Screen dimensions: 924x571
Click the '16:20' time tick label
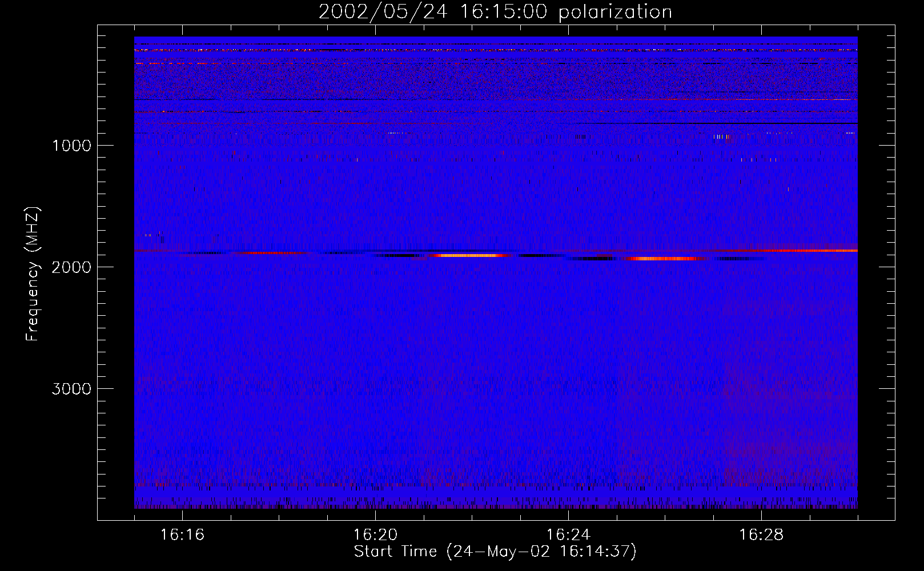tap(375, 535)
